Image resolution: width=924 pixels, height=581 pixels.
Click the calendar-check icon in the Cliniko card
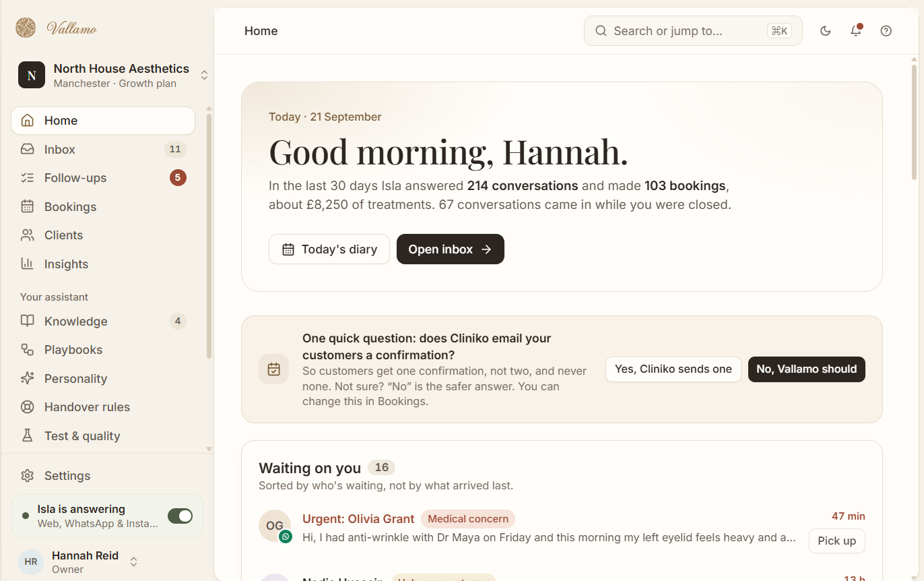[x=274, y=369]
